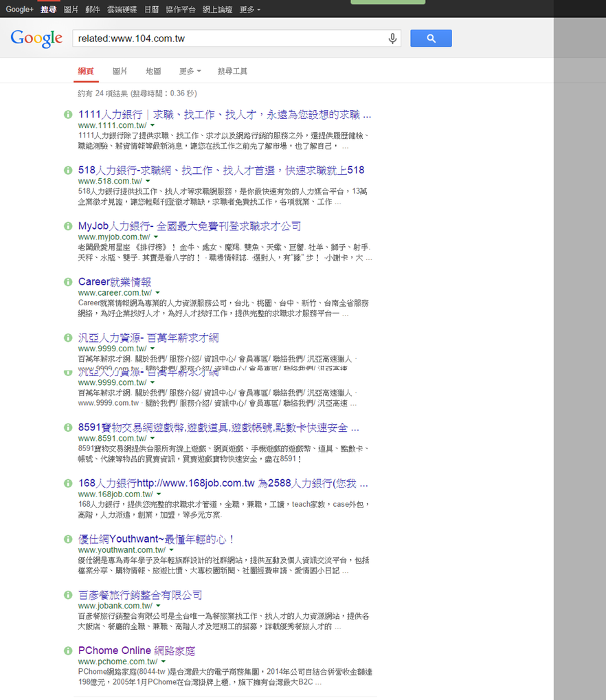Viewport: 606px width, 700px height.
Task: Open 協作平台 in the top black bar
Action: pyautogui.click(x=181, y=10)
